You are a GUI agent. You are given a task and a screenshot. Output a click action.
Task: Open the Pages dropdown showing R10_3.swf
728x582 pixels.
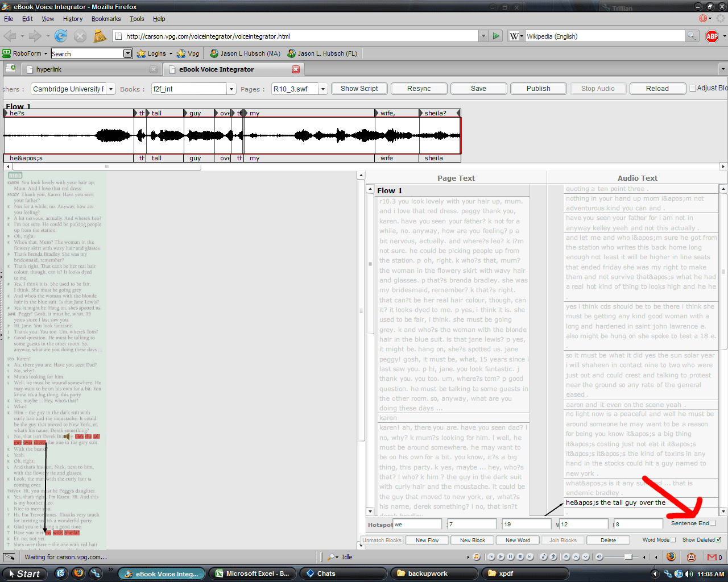point(322,89)
